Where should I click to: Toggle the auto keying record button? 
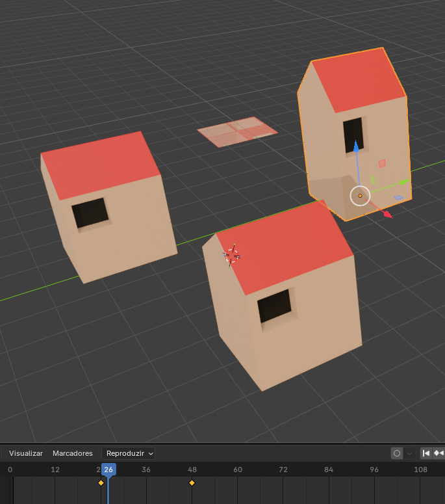pyautogui.click(x=397, y=453)
